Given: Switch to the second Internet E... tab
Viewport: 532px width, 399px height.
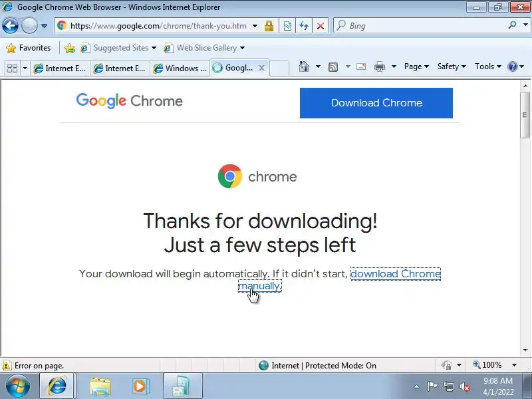Looking at the screenshot, I should 120,68.
